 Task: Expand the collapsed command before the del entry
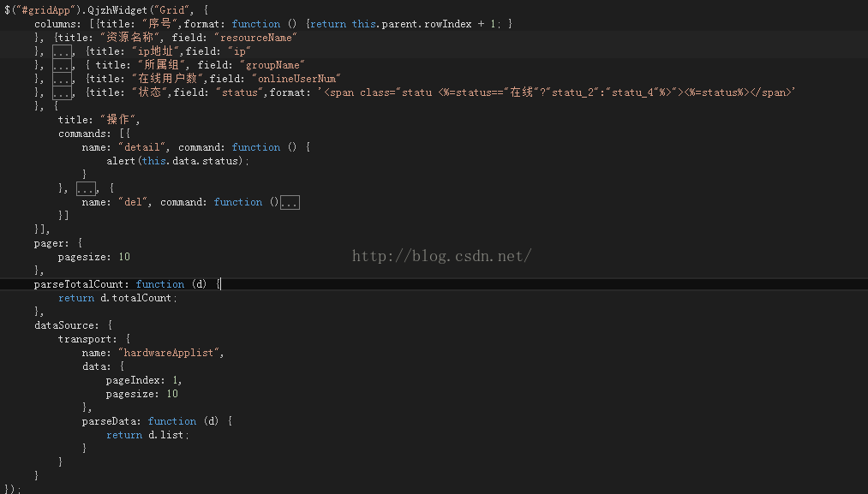86,188
